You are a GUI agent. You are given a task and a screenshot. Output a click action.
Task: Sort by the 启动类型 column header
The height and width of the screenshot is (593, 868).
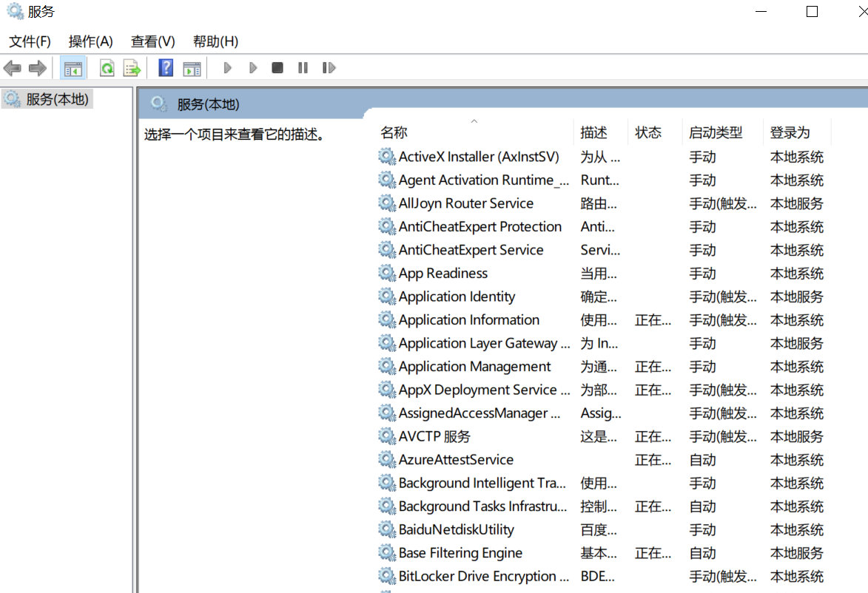click(723, 133)
